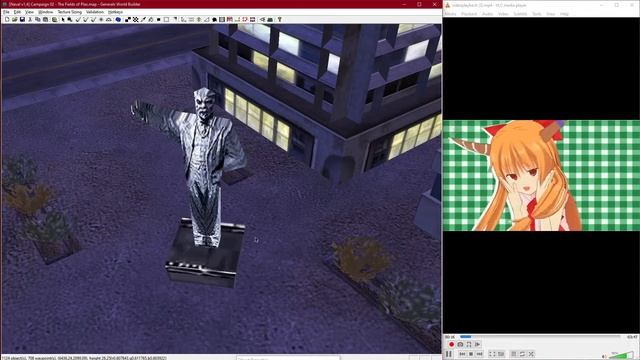640x360 pixels.
Task: Open the Validation menu
Action: (95, 12)
